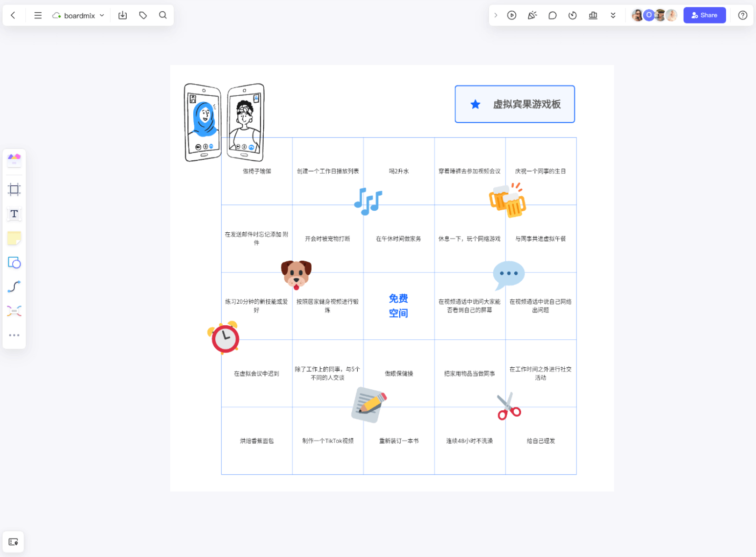
Task: Select the phone illustration with curly-haired person
Action: pos(246,122)
